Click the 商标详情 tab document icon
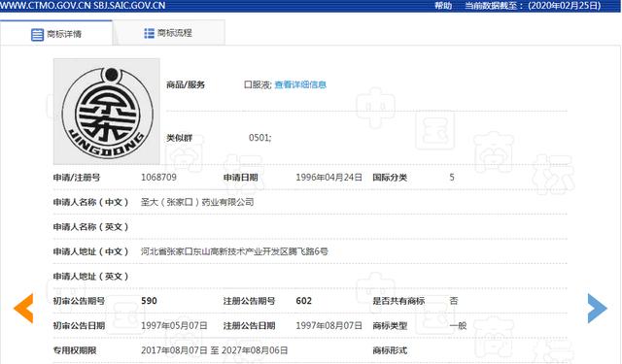This screenshot has height=364, width=622. pyautogui.click(x=37, y=35)
